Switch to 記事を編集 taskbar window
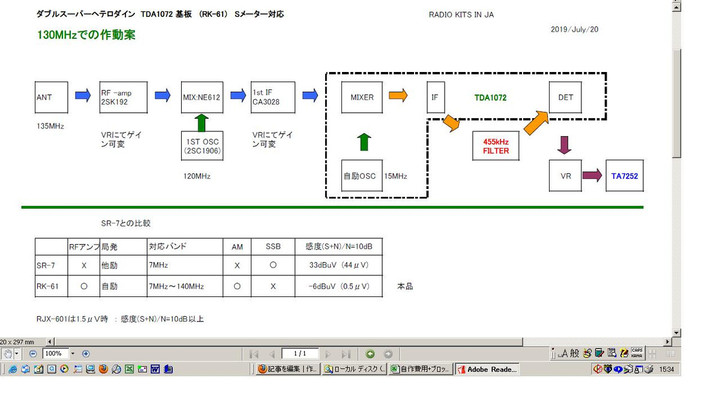This screenshot has height=405, width=720. coord(287,369)
